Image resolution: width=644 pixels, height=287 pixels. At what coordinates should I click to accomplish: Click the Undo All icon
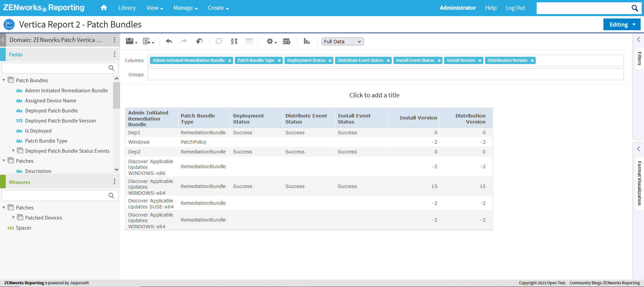199,41
